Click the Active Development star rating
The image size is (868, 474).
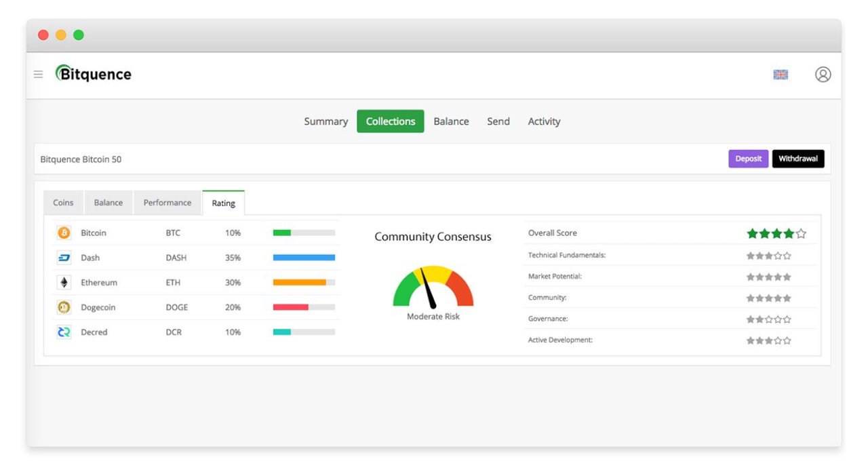click(769, 340)
